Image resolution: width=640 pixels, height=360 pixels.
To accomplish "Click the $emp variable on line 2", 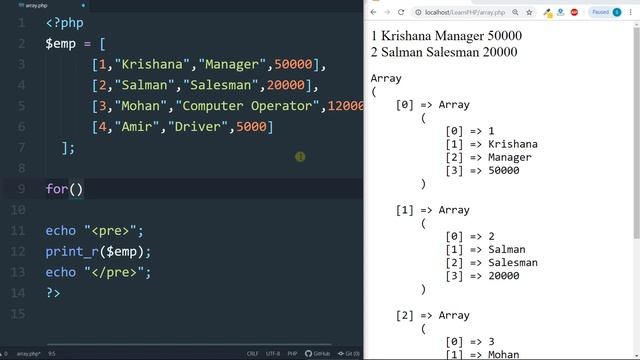I will (60, 43).
